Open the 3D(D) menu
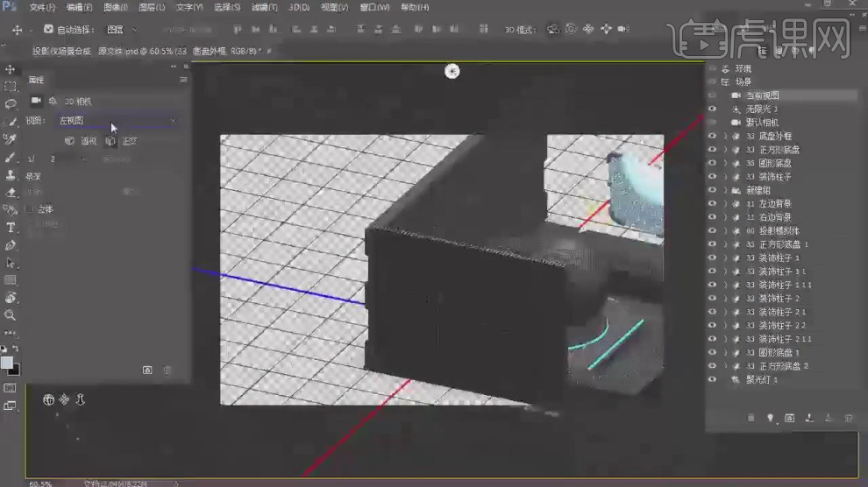The height and width of the screenshot is (487, 868). pyautogui.click(x=299, y=7)
